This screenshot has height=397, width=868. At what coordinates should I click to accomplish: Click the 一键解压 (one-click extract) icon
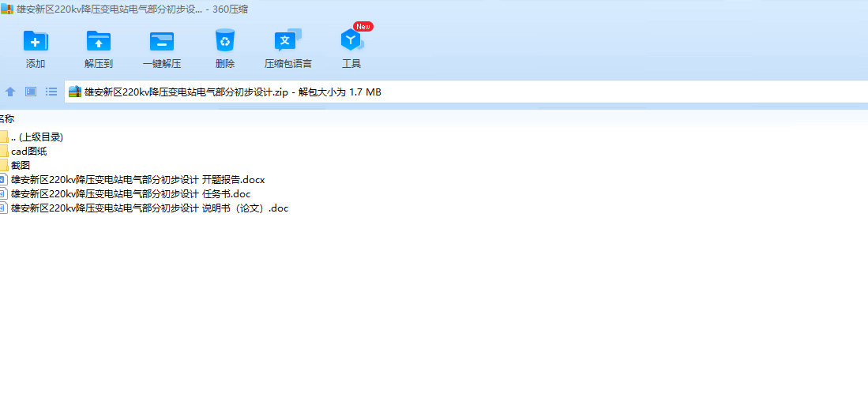pos(162,41)
